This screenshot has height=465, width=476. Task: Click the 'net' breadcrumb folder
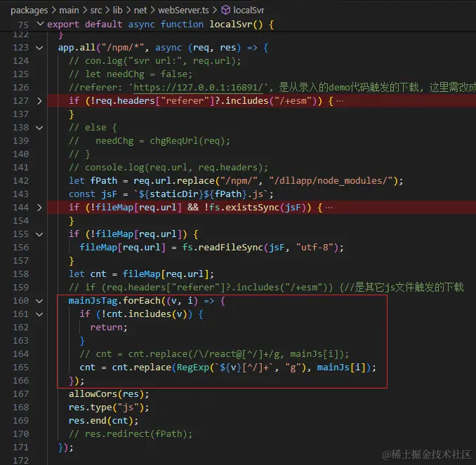(x=140, y=11)
